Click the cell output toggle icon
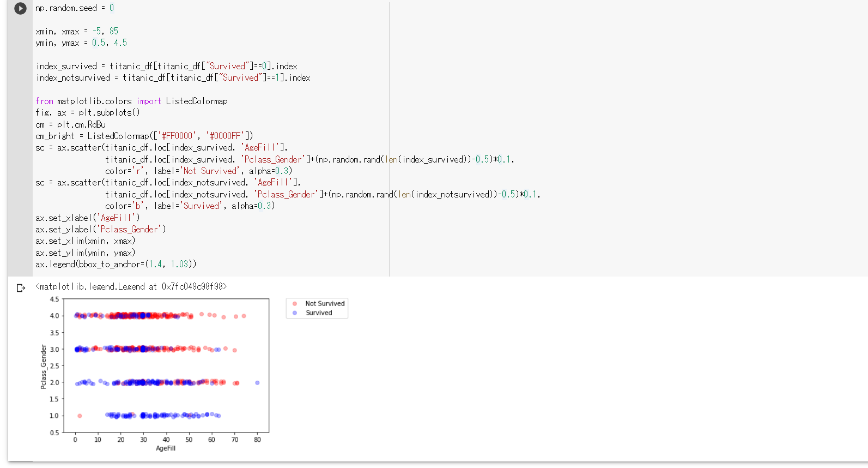 [21, 288]
